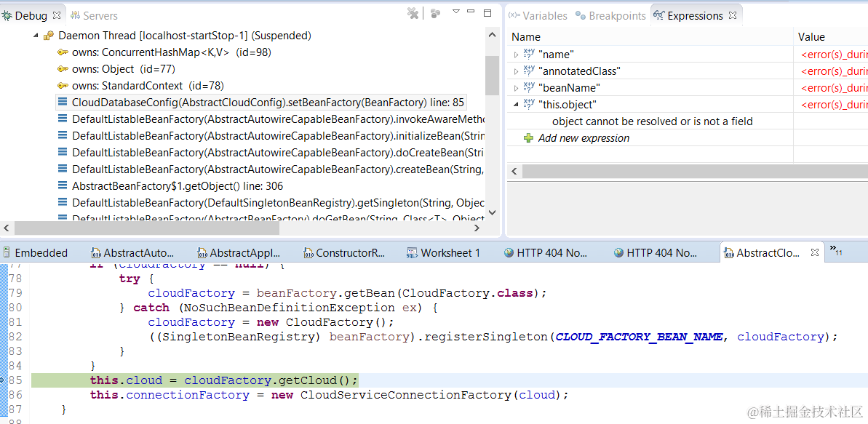
Task: Click the watch expression icon for "annotatedClass"
Action: [x=529, y=71]
